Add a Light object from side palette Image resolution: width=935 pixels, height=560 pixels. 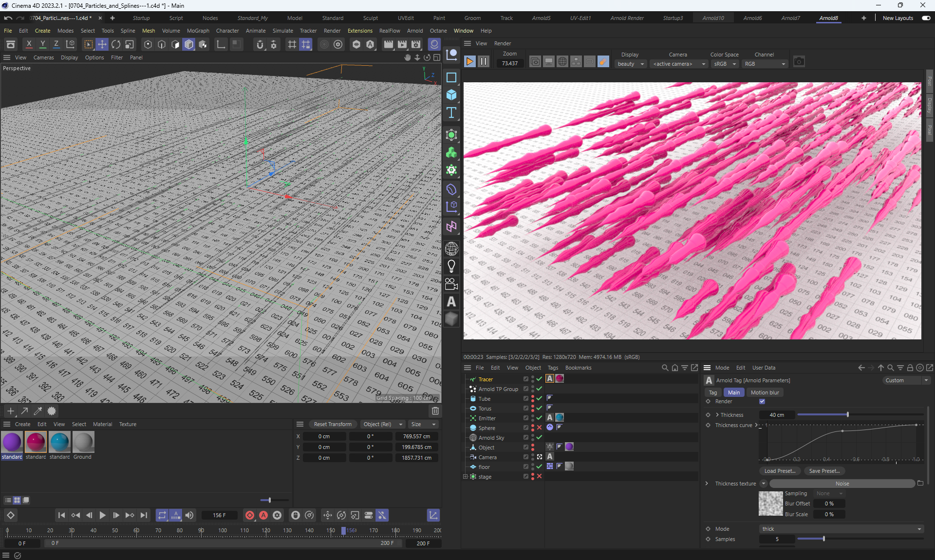click(451, 266)
